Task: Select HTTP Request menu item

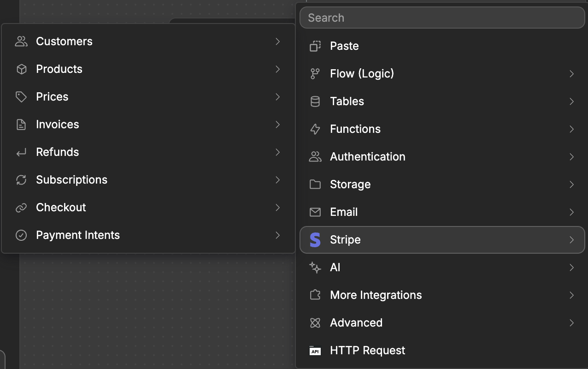Action: [442, 351]
